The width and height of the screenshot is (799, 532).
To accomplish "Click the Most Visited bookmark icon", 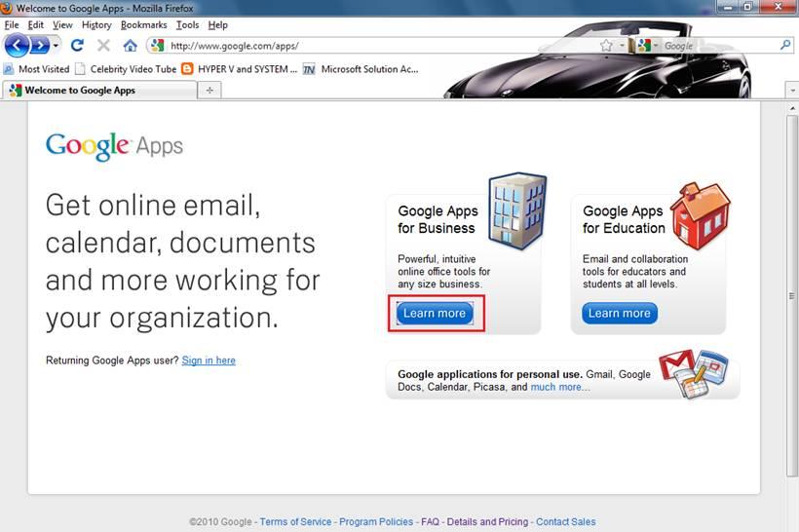I will click(9, 69).
